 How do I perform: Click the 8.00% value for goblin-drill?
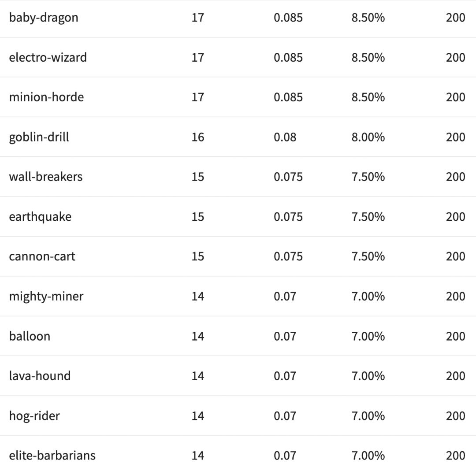point(368,137)
